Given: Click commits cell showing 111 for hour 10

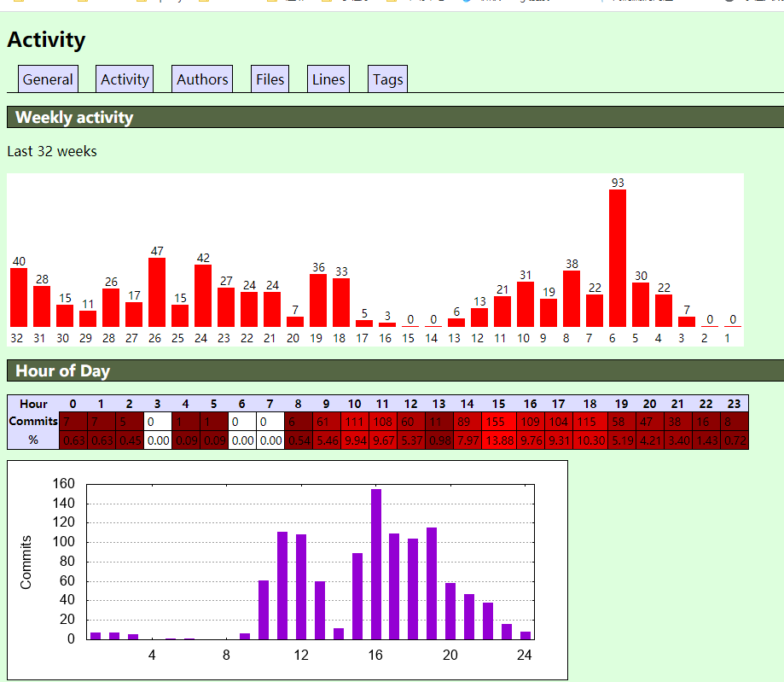Looking at the screenshot, I should (x=355, y=422).
